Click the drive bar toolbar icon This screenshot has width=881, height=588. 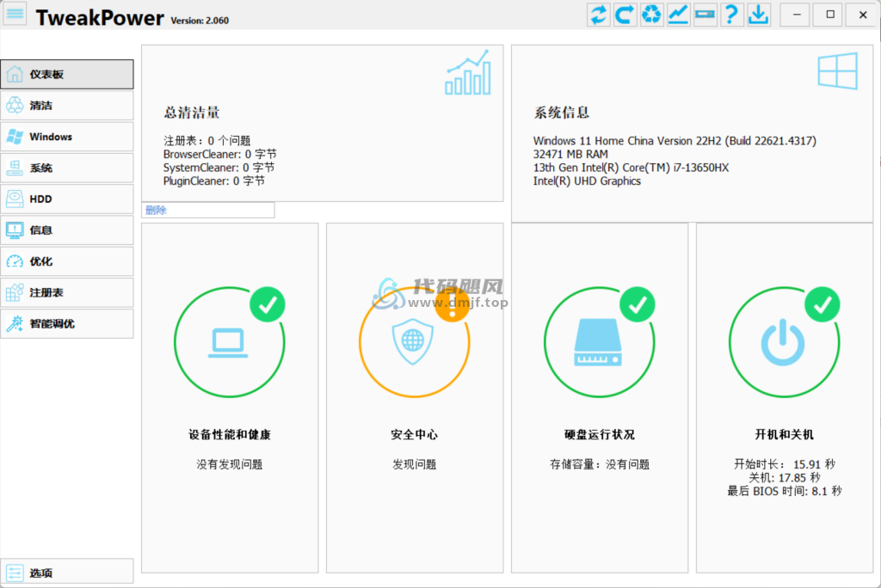point(705,15)
